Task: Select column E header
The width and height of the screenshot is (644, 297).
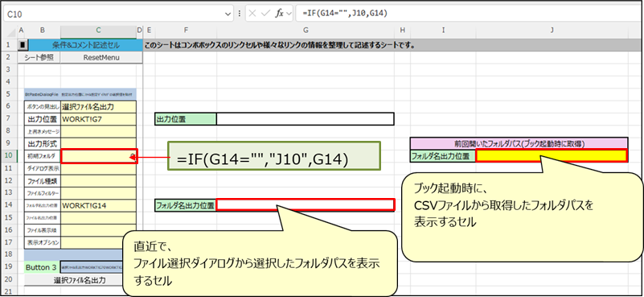Action: pos(149,30)
